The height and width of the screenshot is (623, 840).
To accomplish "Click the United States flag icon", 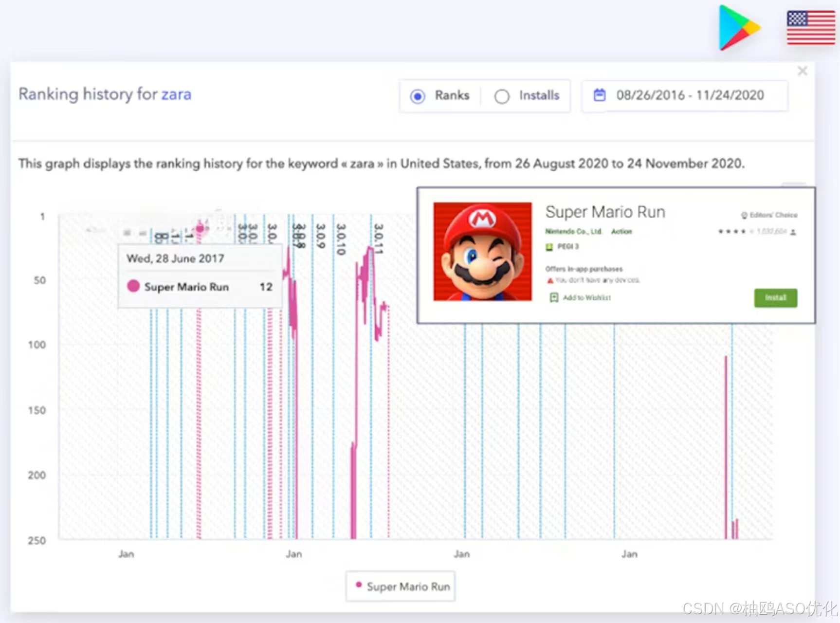I will point(811,28).
